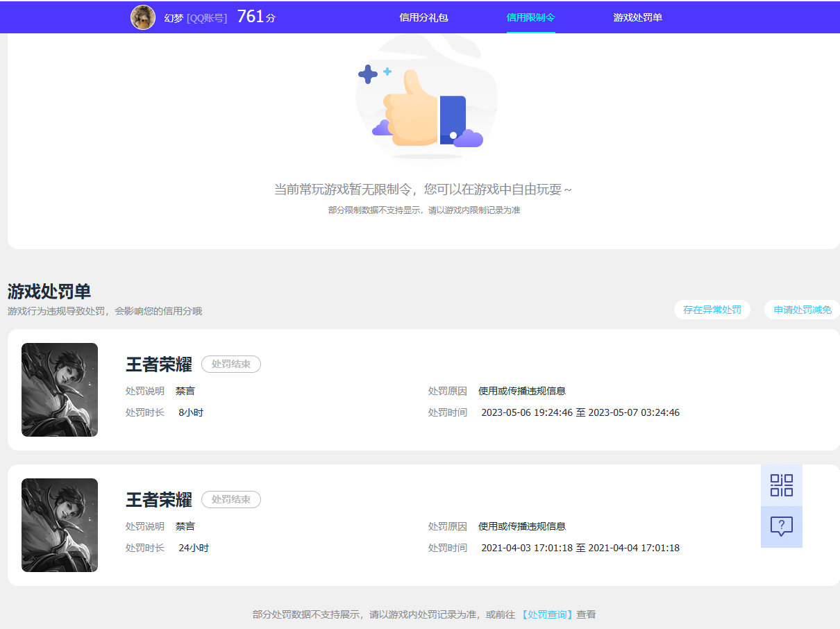840x629 pixels.
Task: Click the 申请处罚减免 button
Action: coord(803,310)
